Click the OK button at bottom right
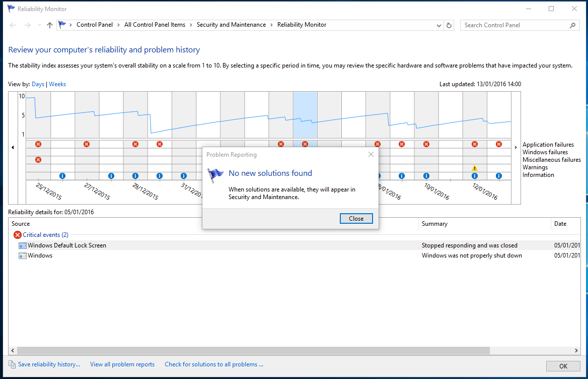The width and height of the screenshot is (588, 379). click(563, 366)
